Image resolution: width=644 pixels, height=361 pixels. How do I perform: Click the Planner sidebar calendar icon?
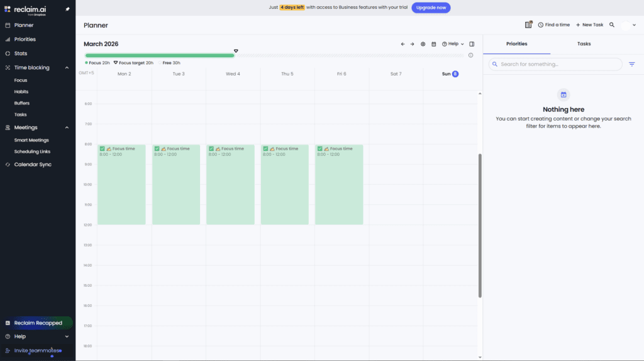[8, 25]
